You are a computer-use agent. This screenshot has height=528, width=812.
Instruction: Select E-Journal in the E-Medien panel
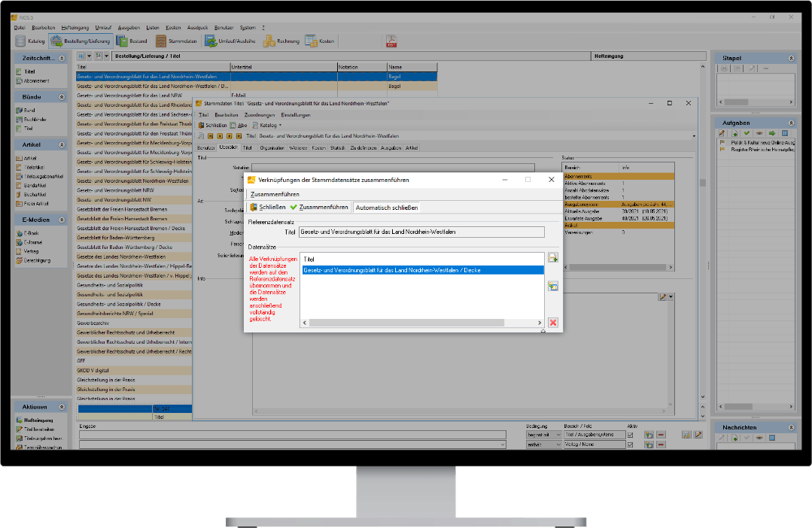29,242
